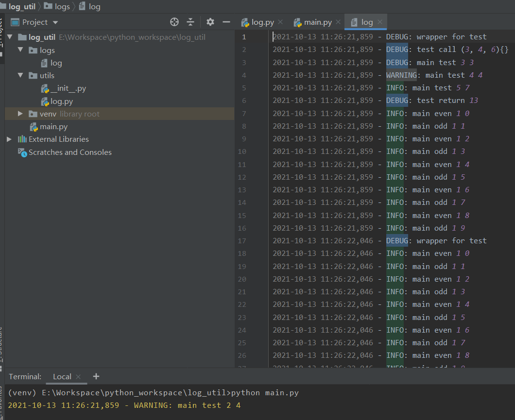The height and width of the screenshot is (420, 515).
Task: Open the Project view dropdown
Action: pyautogui.click(x=55, y=22)
